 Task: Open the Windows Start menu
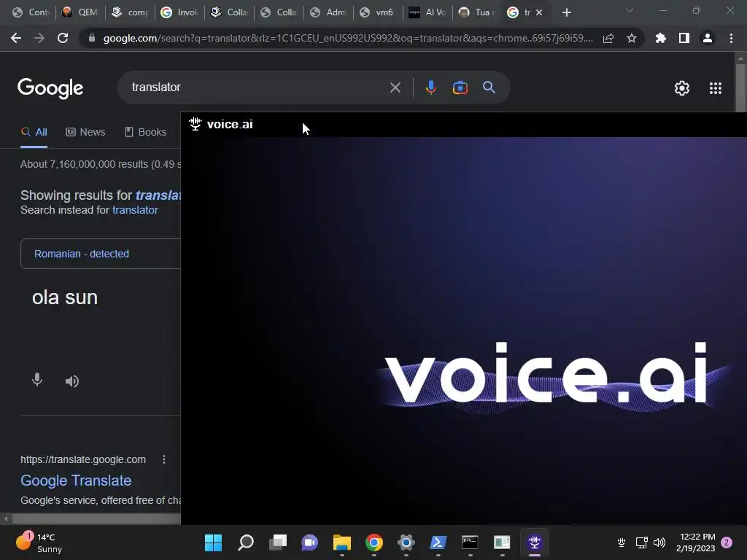click(213, 542)
